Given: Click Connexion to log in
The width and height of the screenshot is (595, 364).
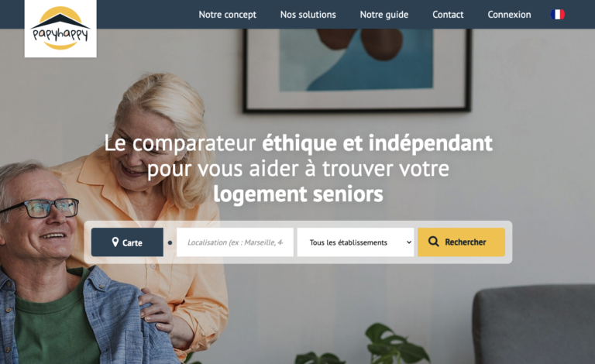Looking at the screenshot, I should 509,15.
